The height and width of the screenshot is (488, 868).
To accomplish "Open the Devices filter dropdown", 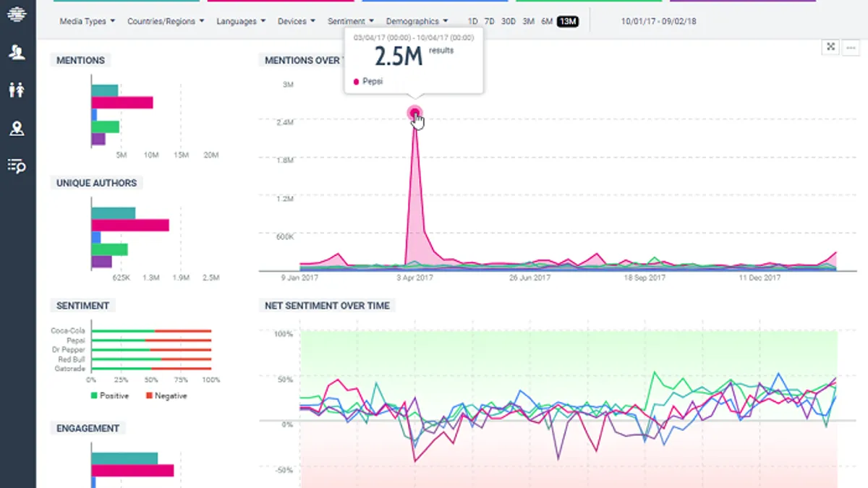I will pos(297,22).
